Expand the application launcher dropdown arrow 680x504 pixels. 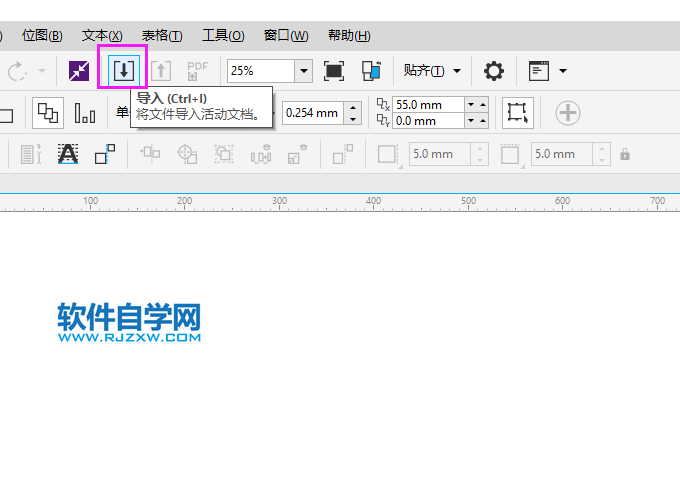[562, 71]
